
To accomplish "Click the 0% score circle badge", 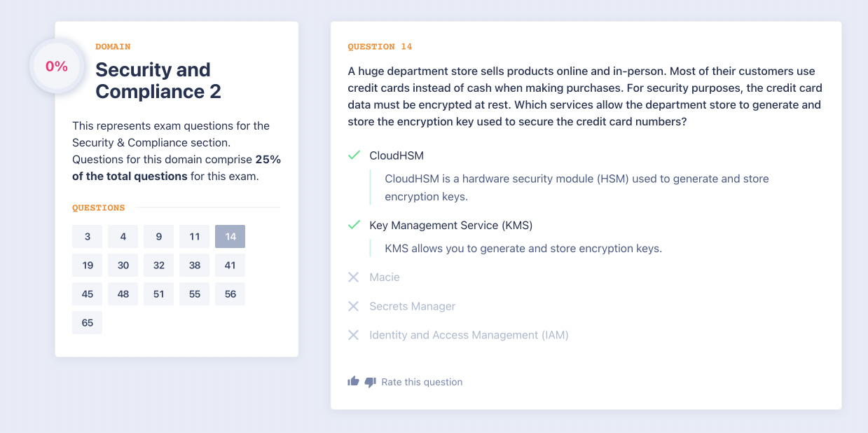I will point(57,67).
